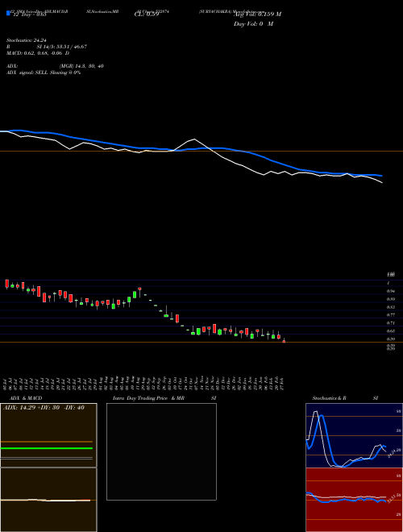
Task: Click the 'CL: 0.59' closing value
Action: [x=147, y=15]
